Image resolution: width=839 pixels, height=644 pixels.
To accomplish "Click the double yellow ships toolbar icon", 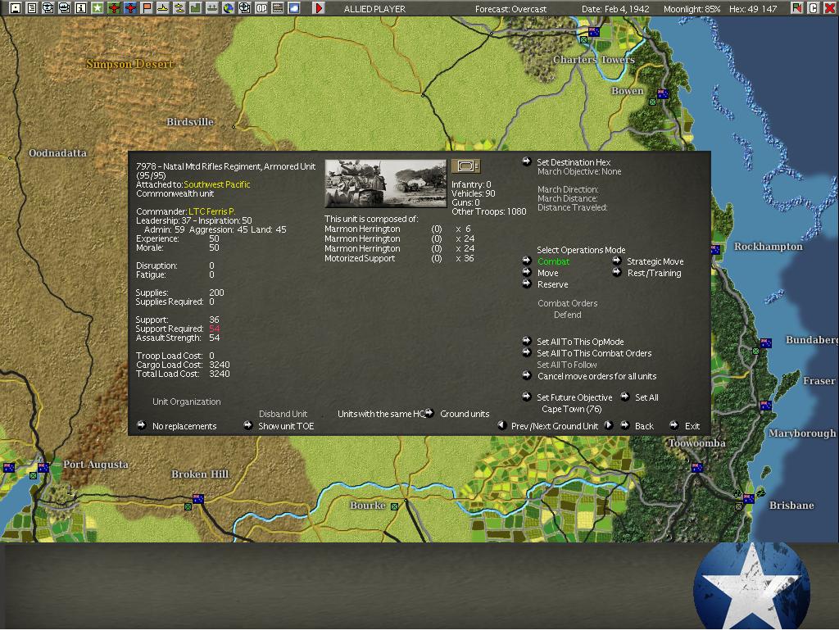I will point(179,8).
